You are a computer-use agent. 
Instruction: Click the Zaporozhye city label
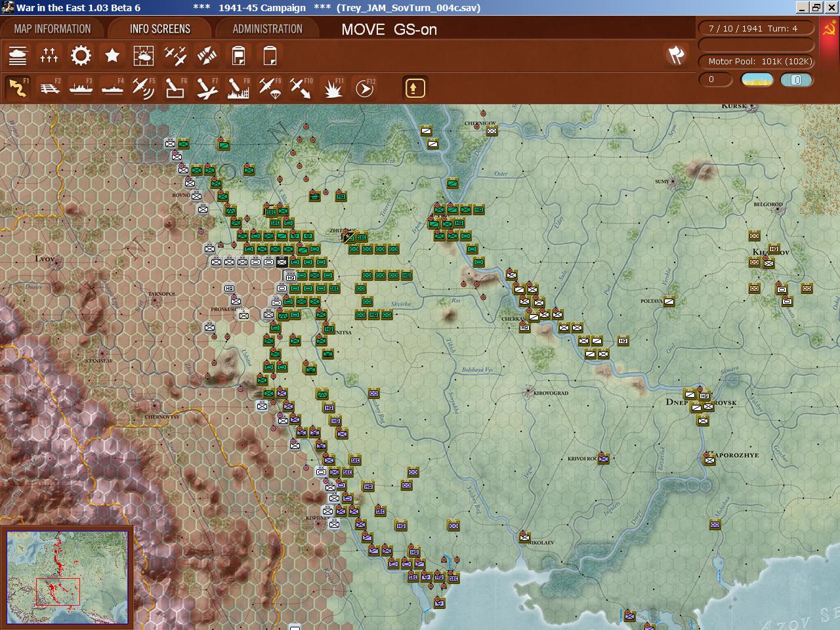click(x=733, y=455)
